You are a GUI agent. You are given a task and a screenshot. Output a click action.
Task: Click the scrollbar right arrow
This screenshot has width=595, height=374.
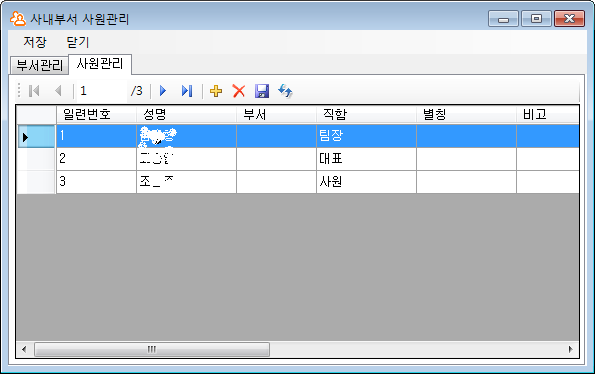[570, 349]
